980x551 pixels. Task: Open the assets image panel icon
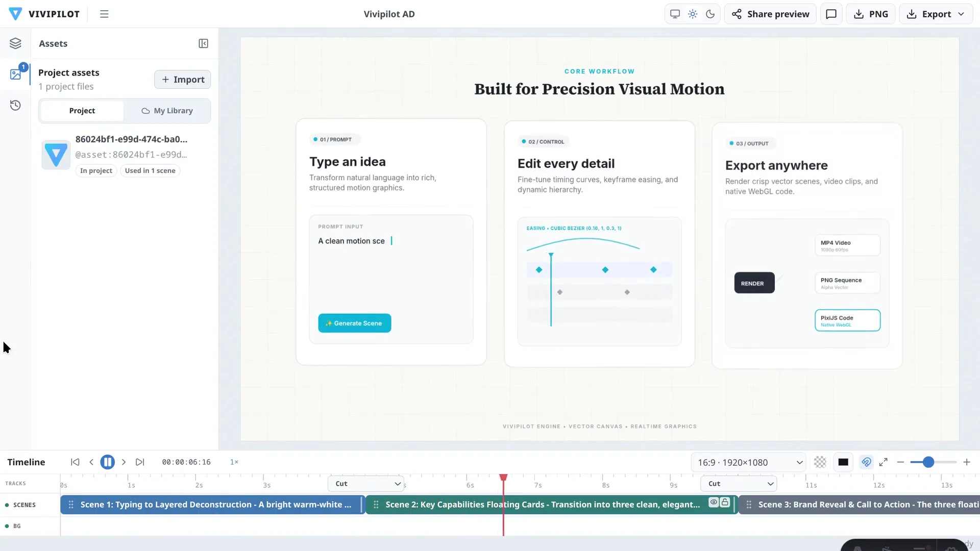[15, 74]
